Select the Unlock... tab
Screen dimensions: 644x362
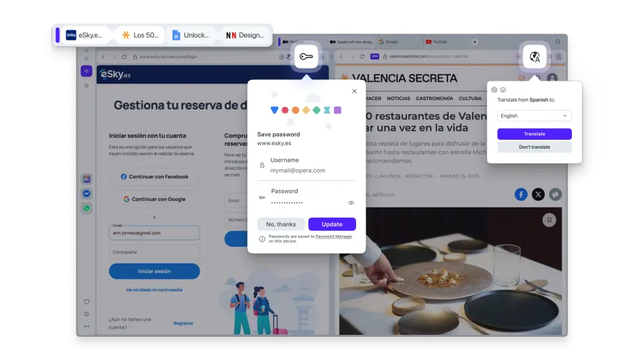[x=191, y=35]
